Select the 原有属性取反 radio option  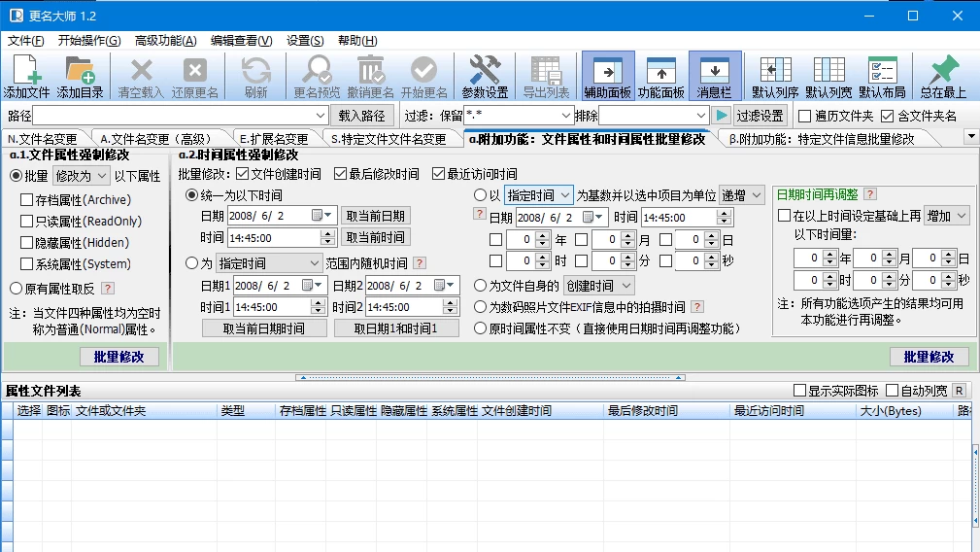point(17,288)
